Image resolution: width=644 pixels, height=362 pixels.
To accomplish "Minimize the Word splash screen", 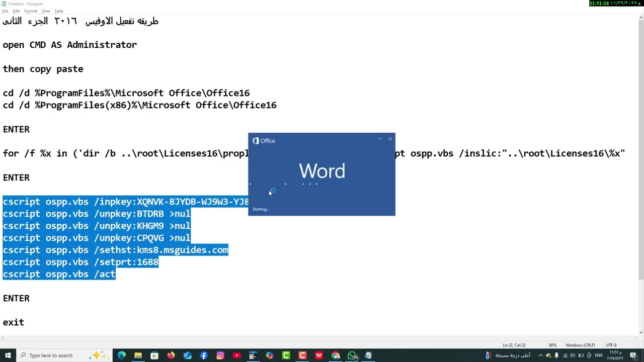I will [x=380, y=139].
